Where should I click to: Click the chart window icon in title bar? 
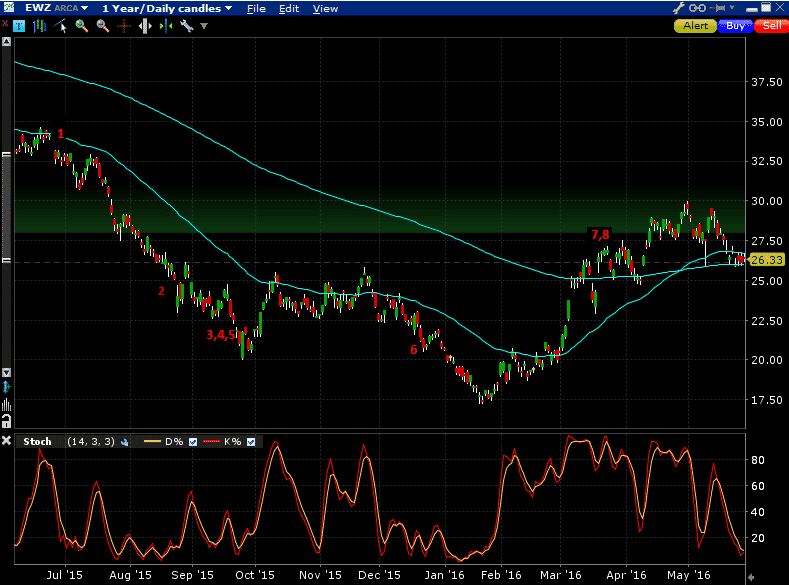pyautogui.click(x=9, y=8)
